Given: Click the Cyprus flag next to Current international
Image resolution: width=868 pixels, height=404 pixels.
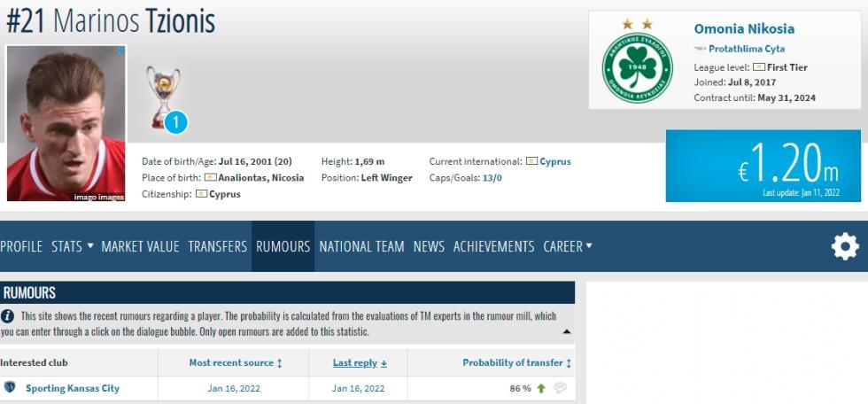Looking at the screenshot, I should click(531, 161).
